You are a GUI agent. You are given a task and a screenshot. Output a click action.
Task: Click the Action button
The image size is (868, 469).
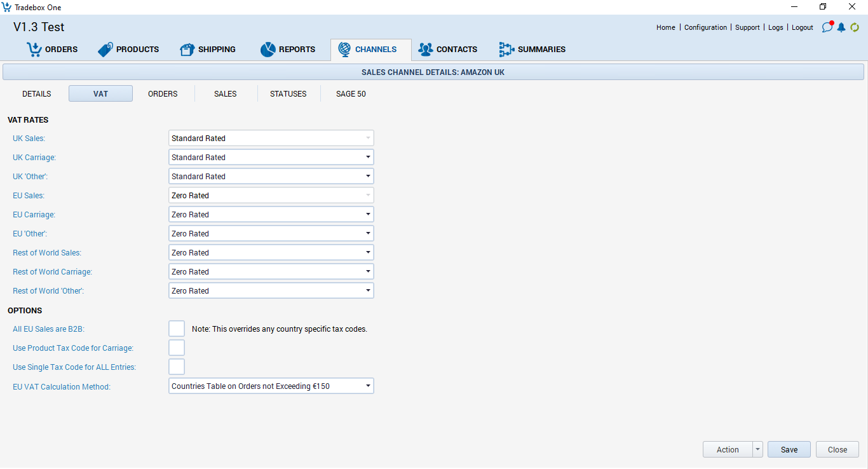point(728,449)
